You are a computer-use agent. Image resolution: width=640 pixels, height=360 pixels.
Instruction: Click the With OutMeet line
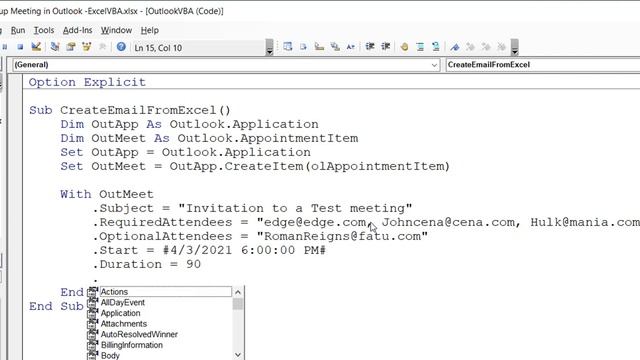click(x=107, y=194)
